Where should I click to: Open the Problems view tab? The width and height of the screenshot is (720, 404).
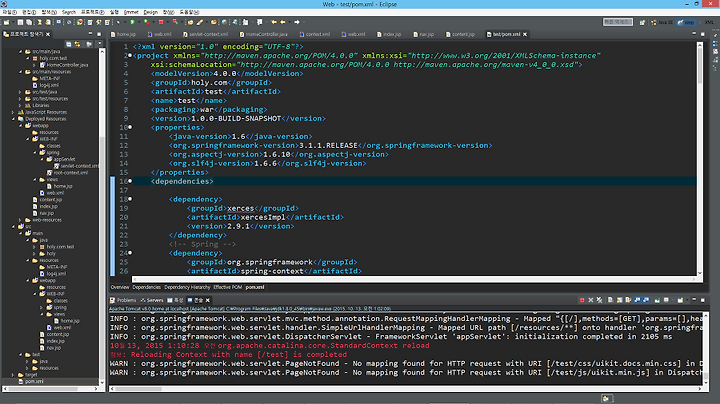click(123, 300)
